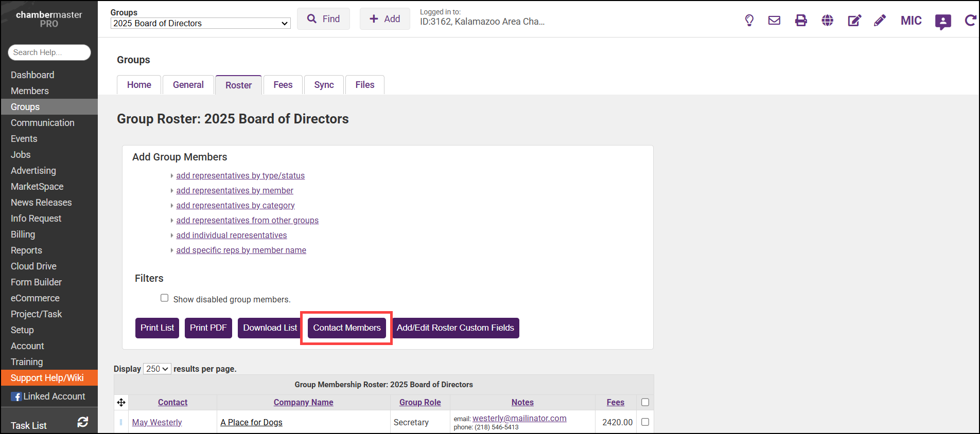Open the May Westerly contact link
The height and width of the screenshot is (434, 980).
[x=157, y=422]
